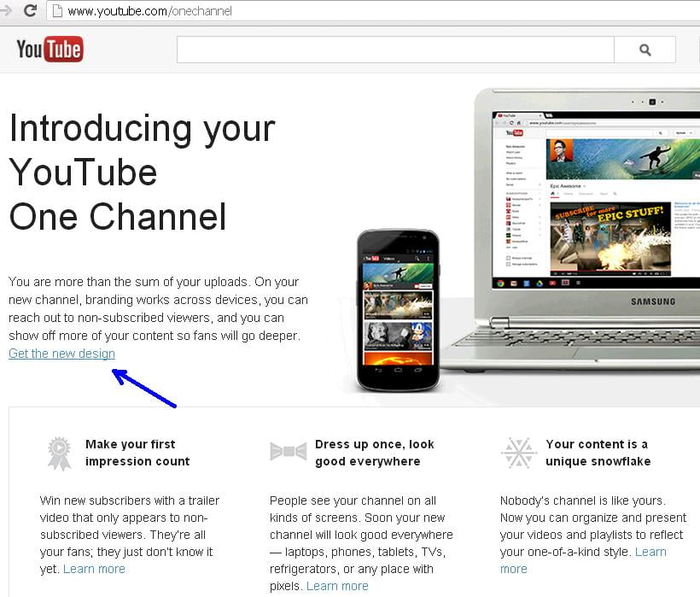The height and width of the screenshot is (597, 700).
Task: Click "Dress up once, look good everywhere" heading
Action: click(x=375, y=453)
